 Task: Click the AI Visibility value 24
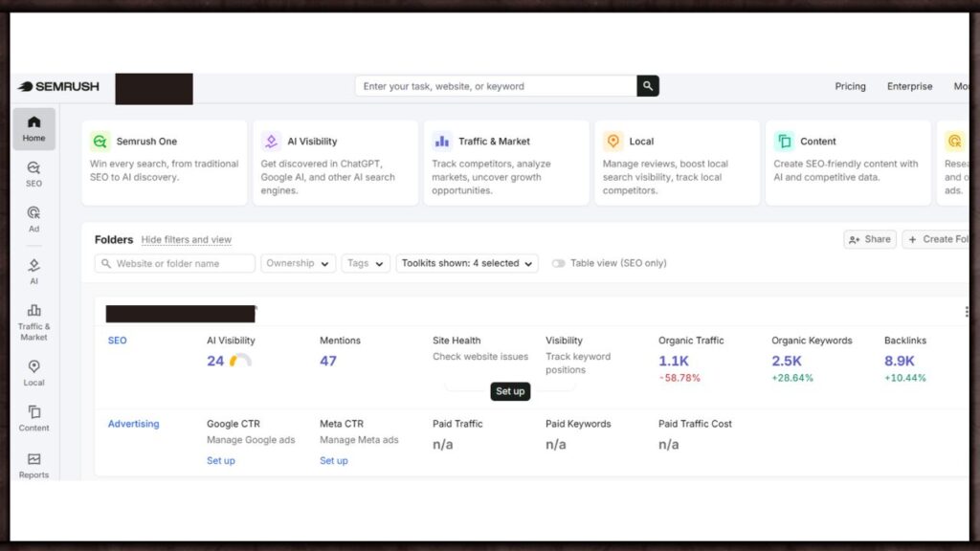[215, 361]
